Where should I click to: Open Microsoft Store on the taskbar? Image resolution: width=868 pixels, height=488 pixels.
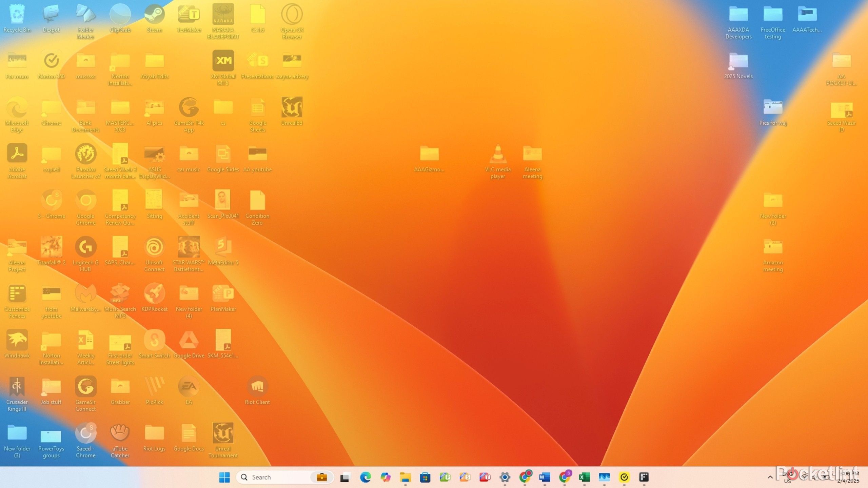[x=425, y=477]
